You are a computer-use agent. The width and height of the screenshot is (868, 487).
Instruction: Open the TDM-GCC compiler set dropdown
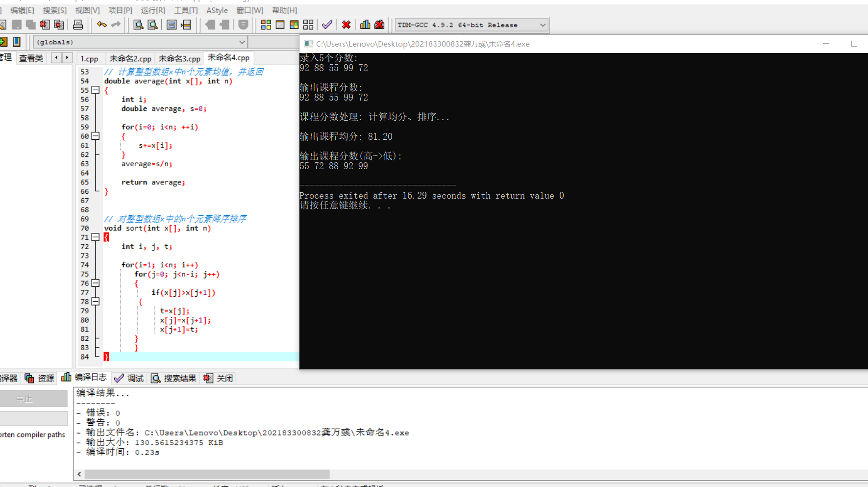tap(472, 25)
